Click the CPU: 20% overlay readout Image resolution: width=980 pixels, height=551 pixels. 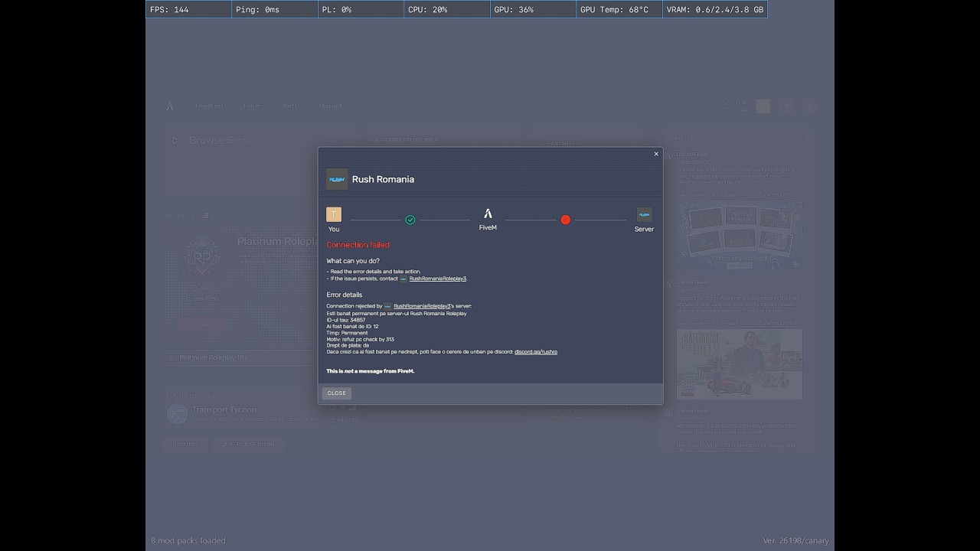[447, 9]
